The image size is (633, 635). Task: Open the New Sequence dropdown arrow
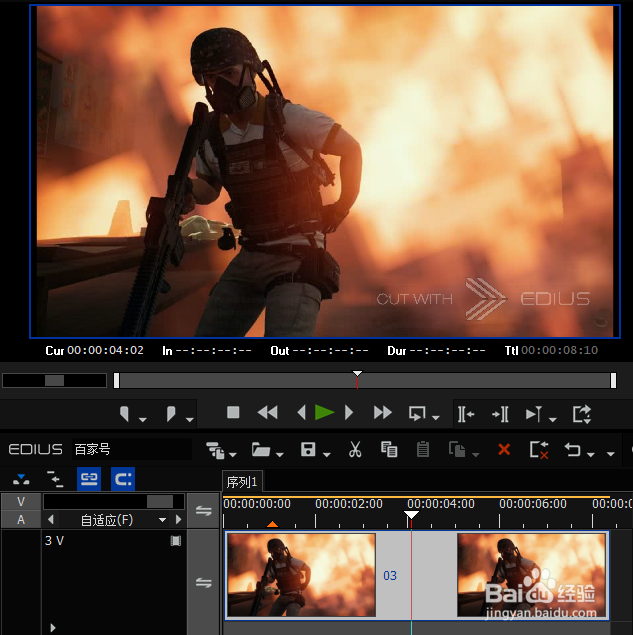point(232,455)
